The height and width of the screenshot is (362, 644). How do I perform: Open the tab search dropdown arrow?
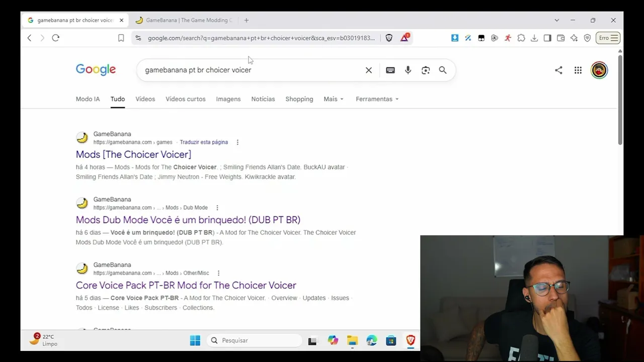[x=556, y=20]
